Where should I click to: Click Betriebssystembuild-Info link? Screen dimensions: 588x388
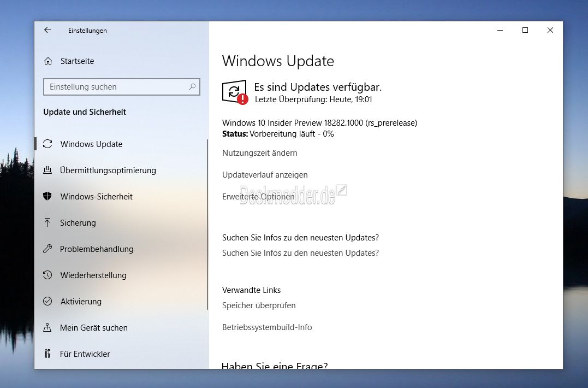point(267,327)
